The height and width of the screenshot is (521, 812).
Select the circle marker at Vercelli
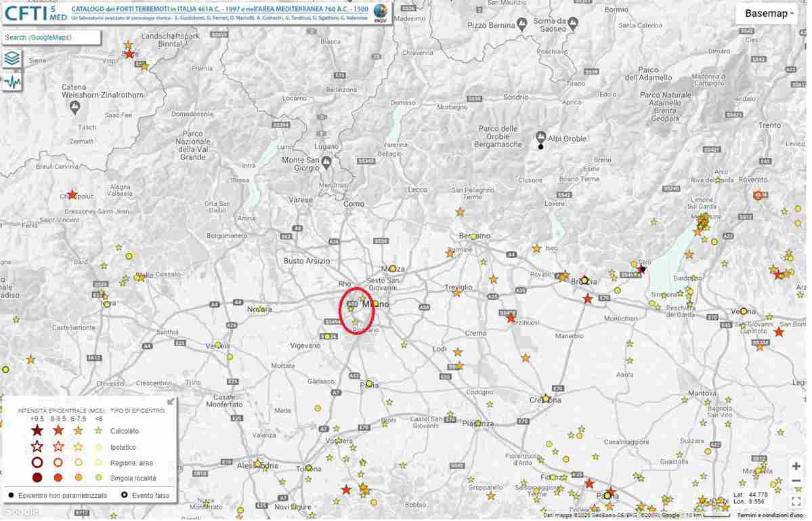(218, 345)
